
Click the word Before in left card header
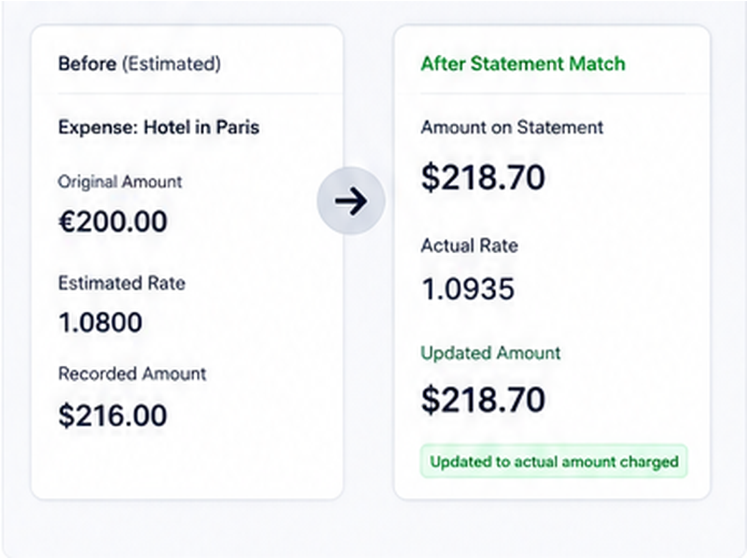(x=87, y=63)
